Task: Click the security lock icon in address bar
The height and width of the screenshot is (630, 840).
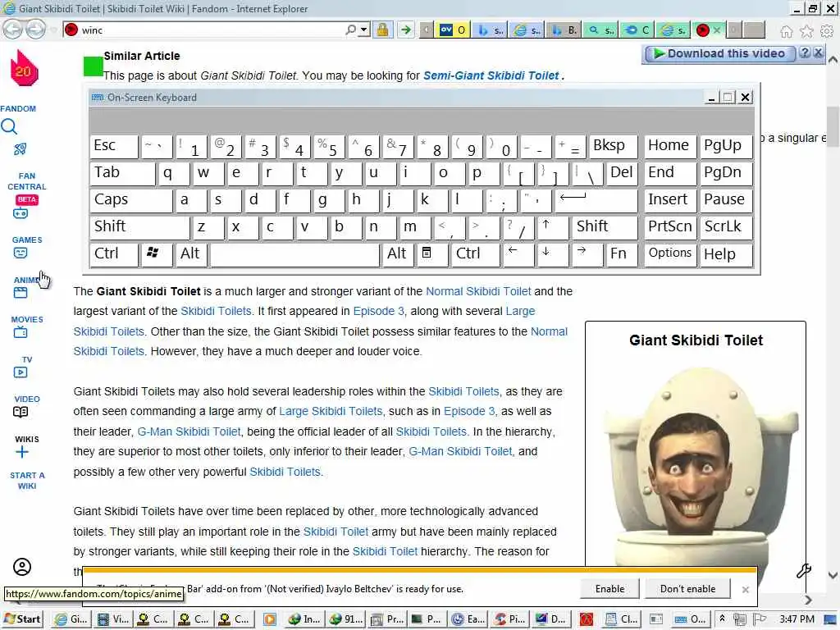Action: [x=382, y=30]
